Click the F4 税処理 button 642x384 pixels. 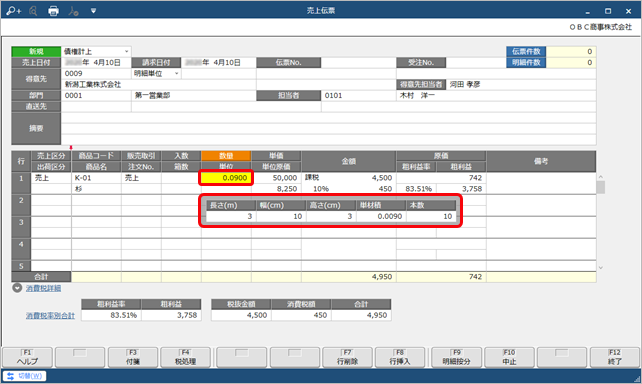(185, 357)
